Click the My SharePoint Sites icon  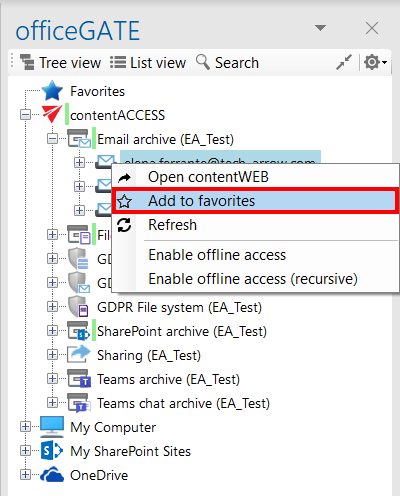(x=52, y=451)
